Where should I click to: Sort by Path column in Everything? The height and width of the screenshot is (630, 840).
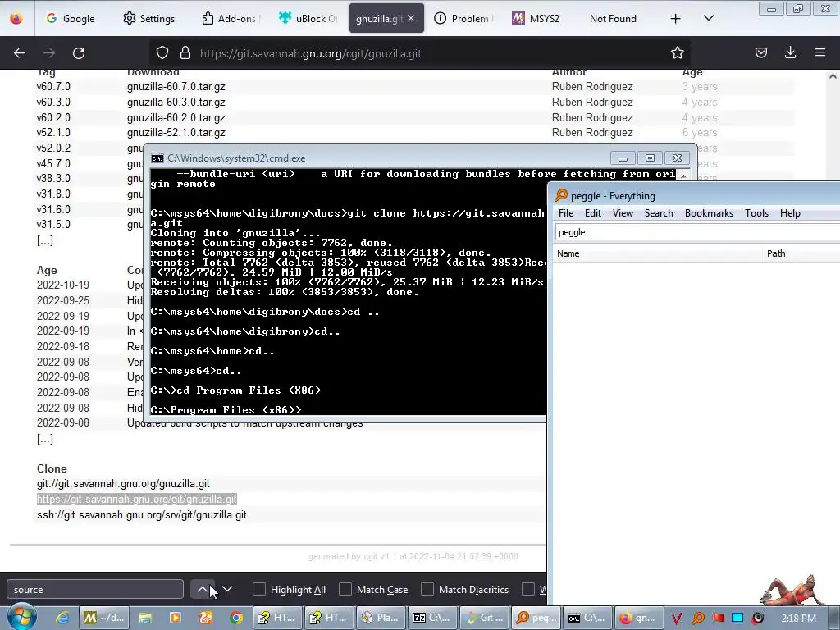coord(802,253)
